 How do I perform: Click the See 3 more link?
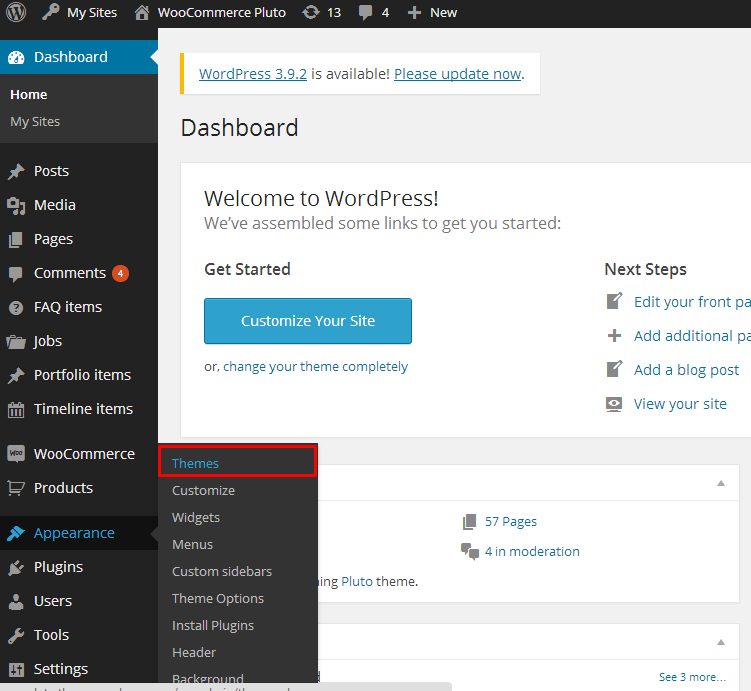click(692, 677)
